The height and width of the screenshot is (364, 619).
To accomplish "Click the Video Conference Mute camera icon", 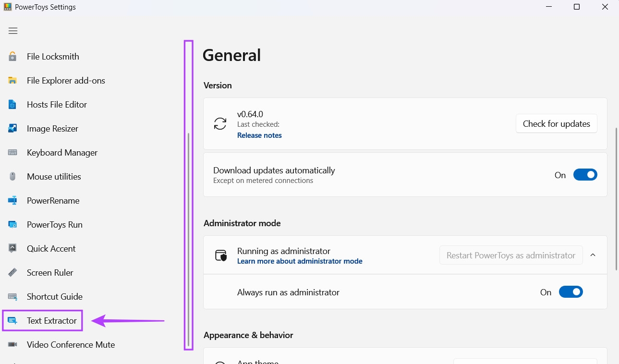I will tap(12, 344).
